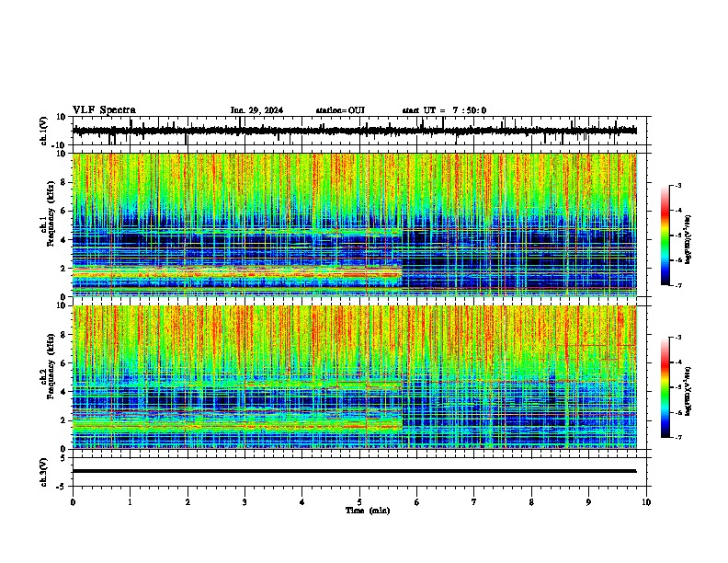
Task: Click the time-axis tick label "2"
Action: point(188,502)
